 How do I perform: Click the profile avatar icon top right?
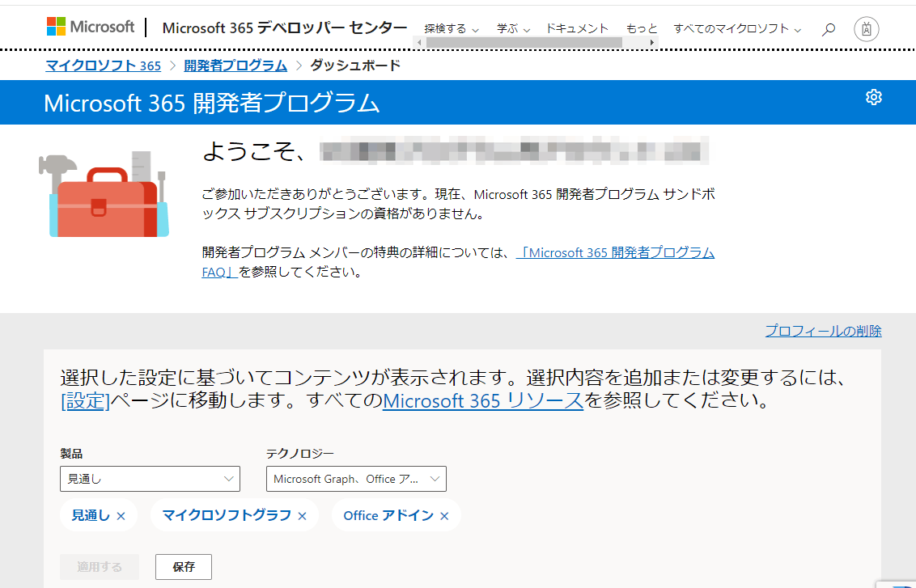point(866,27)
